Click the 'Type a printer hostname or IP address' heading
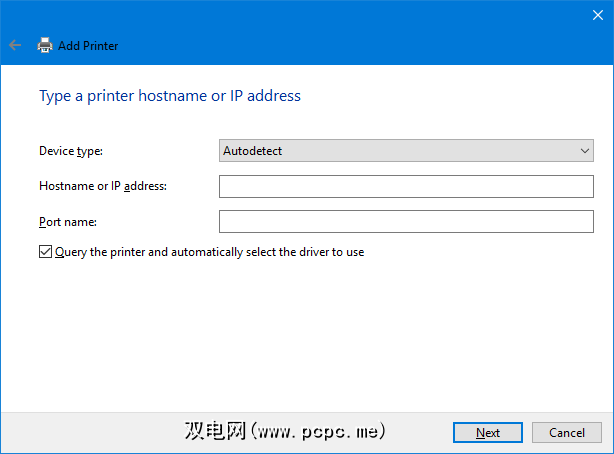 (169, 96)
